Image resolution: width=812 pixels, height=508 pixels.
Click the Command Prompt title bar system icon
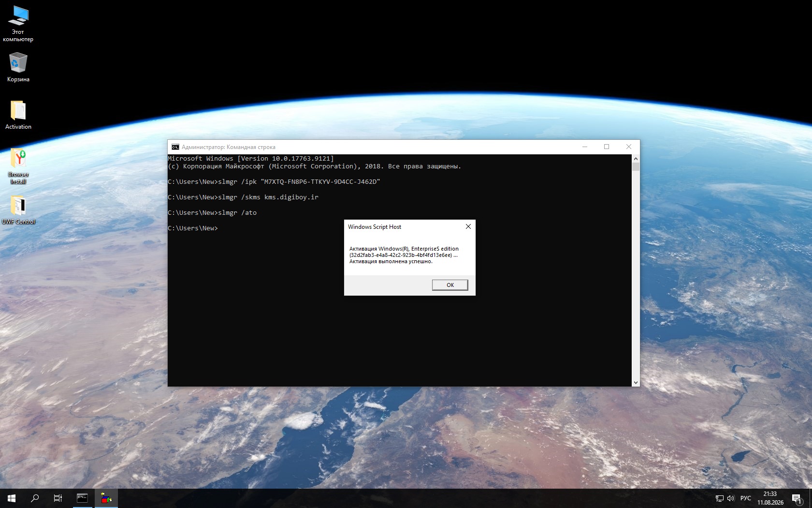pos(175,147)
